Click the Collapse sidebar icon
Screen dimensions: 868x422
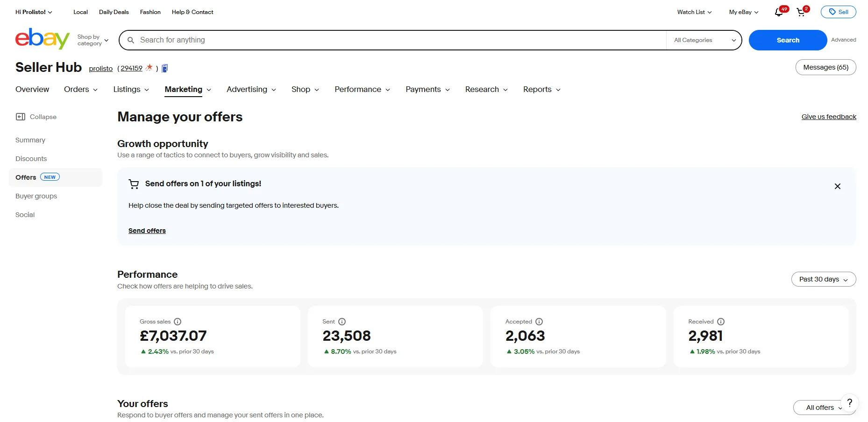click(x=21, y=117)
